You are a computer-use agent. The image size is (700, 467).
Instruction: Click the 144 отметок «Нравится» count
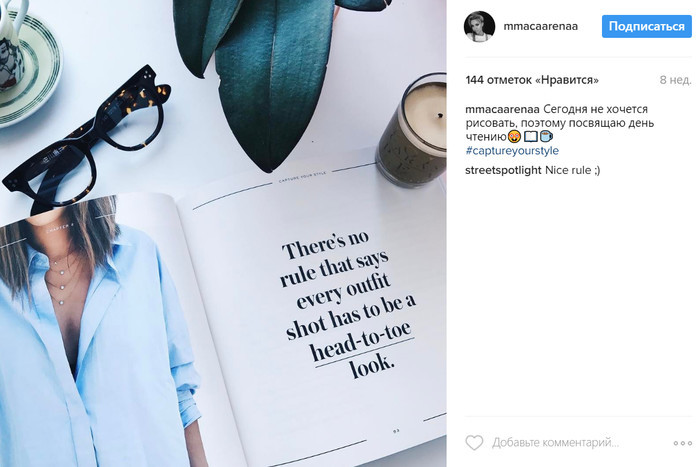[532, 80]
